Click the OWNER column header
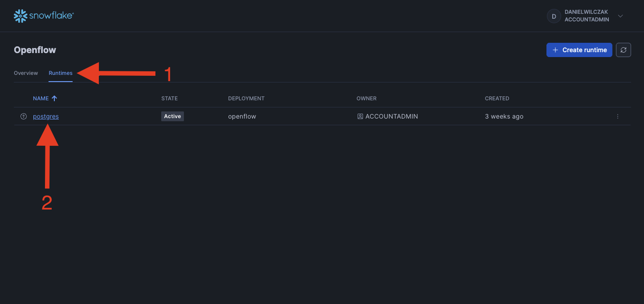Viewport: 644px width, 304px height. 366,99
